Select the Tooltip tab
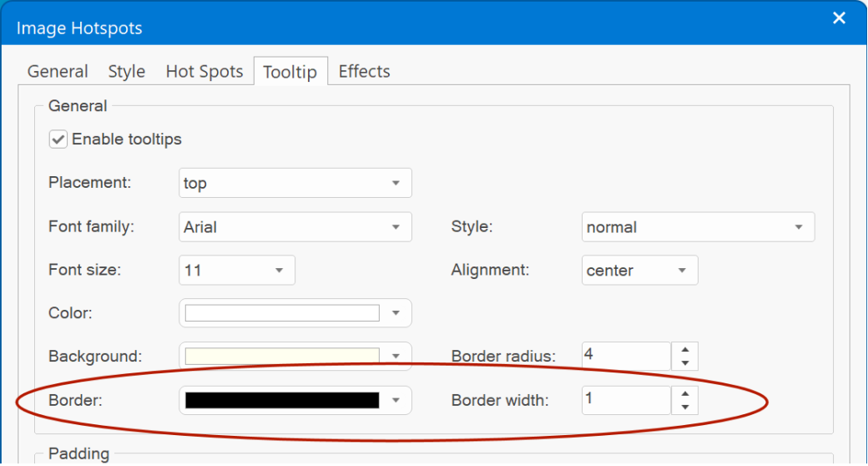Image resolution: width=868 pixels, height=466 pixels. 290,72
